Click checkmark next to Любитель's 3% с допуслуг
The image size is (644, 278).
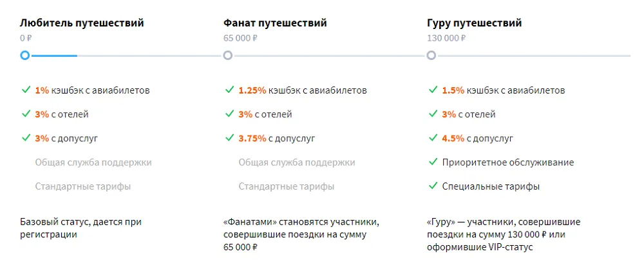point(26,137)
